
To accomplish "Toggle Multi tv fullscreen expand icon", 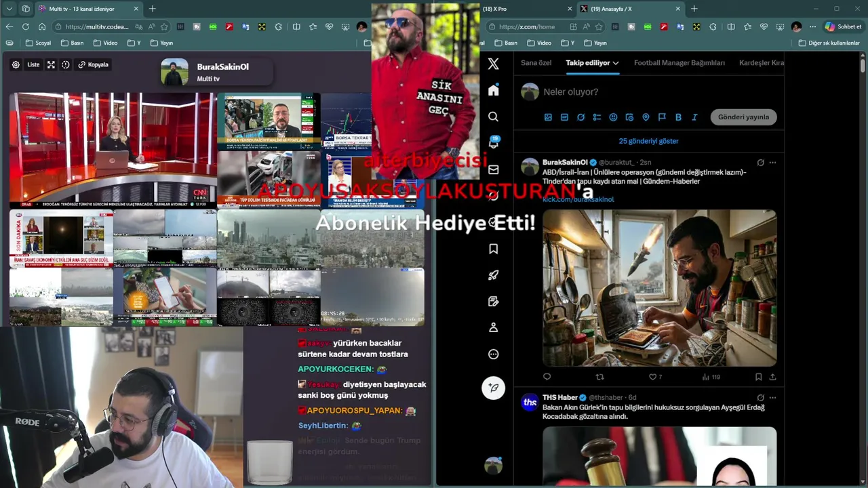I will tap(51, 65).
